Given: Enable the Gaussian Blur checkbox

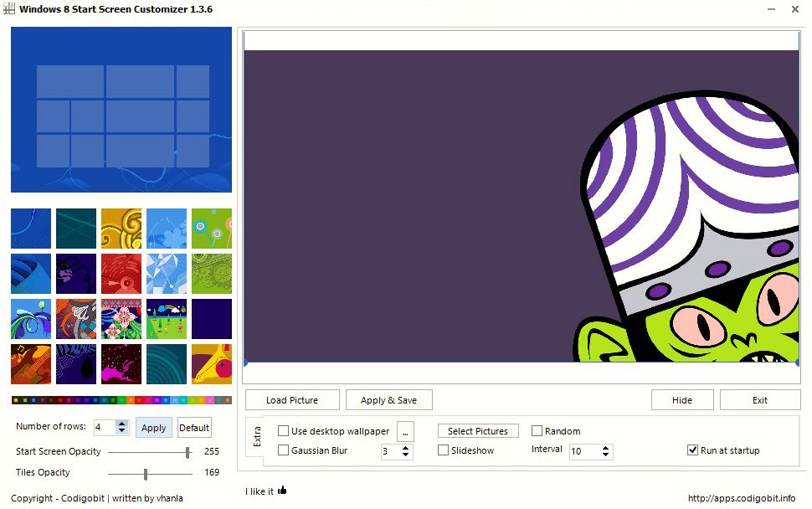Looking at the screenshot, I should point(283,450).
